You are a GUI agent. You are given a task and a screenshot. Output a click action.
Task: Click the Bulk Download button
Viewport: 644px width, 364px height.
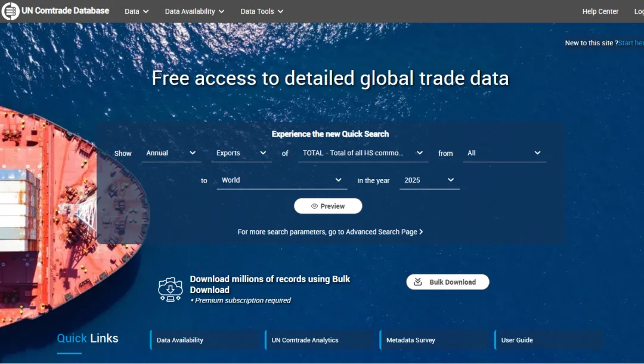pyautogui.click(x=448, y=282)
